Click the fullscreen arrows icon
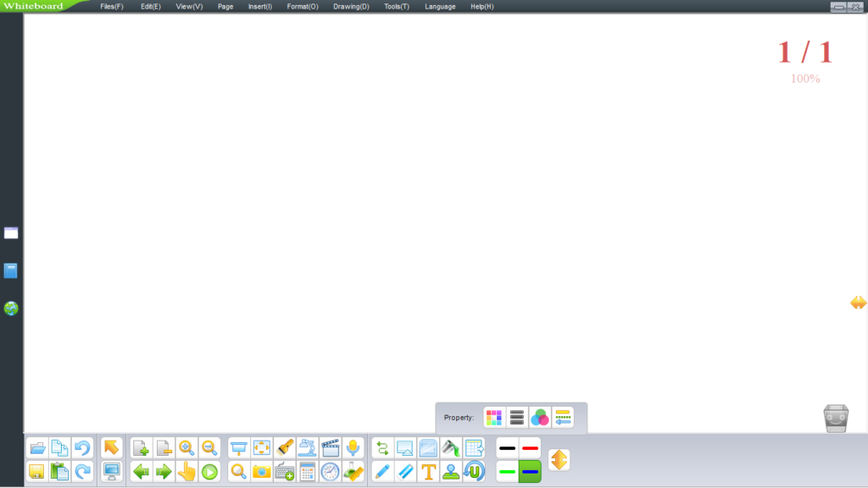 pyautogui.click(x=261, y=447)
